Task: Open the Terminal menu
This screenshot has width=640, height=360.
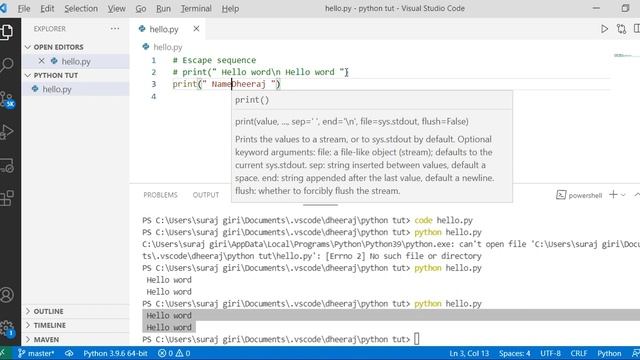Action: (x=196, y=9)
